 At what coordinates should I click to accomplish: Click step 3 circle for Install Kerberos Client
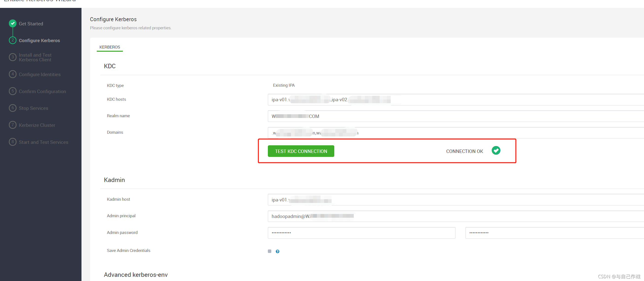click(x=13, y=57)
